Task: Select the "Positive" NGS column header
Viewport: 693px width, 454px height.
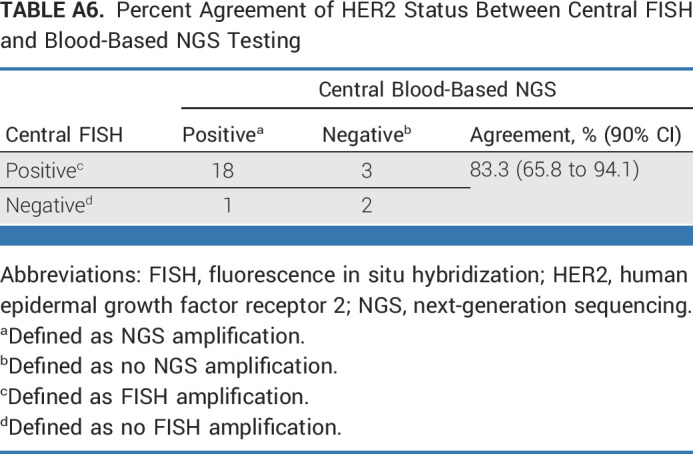Action: pyautogui.click(x=219, y=135)
